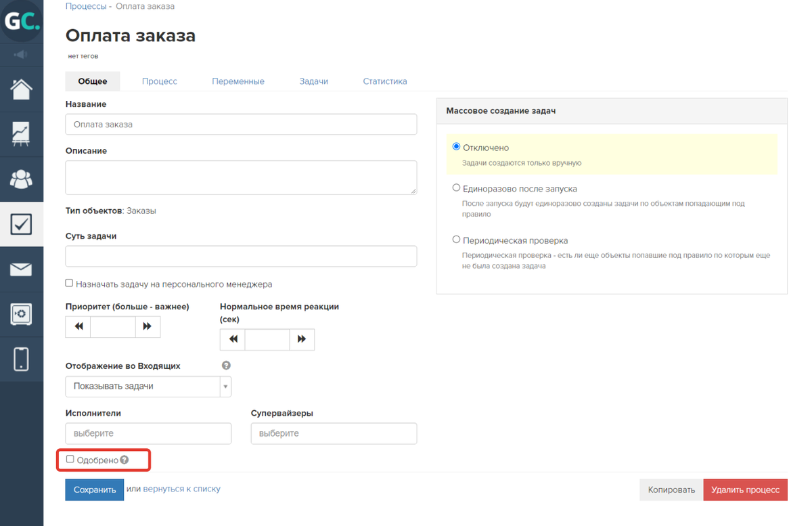Choose the Периодическая проверка option
The image size is (812, 526).
coord(456,239)
